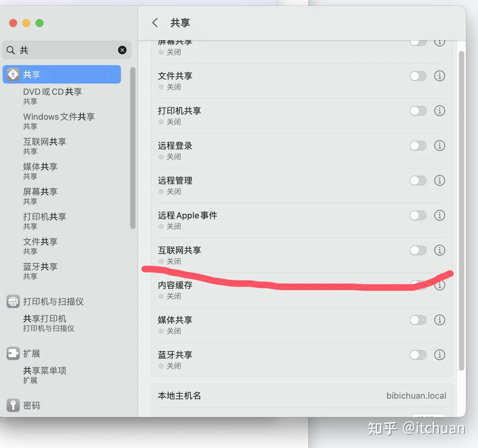478x448 pixels.
Task: Open 打印机与扫描仪 in the sidebar
Action: click(53, 302)
